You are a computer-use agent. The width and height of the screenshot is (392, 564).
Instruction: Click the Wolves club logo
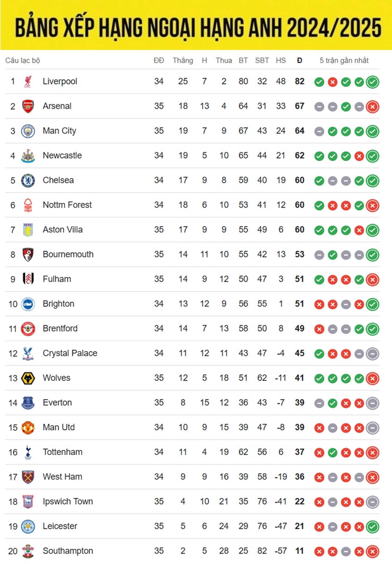click(28, 378)
